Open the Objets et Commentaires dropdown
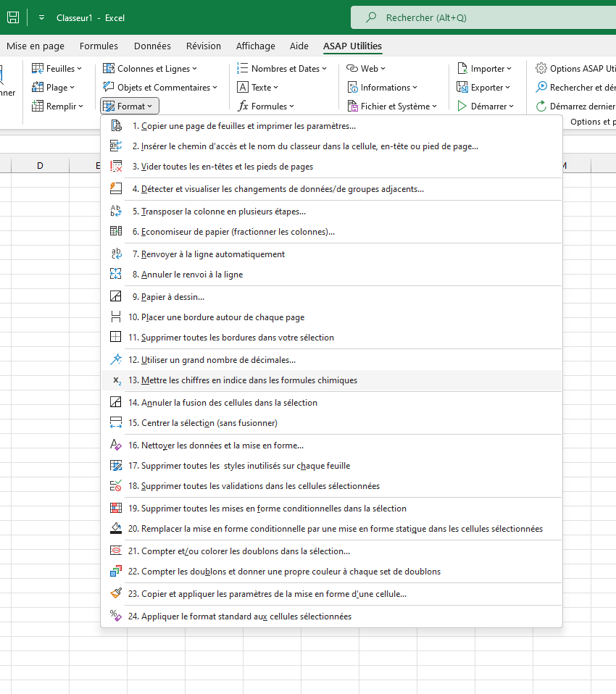This screenshot has height=694, width=616. click(x=160, y=88)
